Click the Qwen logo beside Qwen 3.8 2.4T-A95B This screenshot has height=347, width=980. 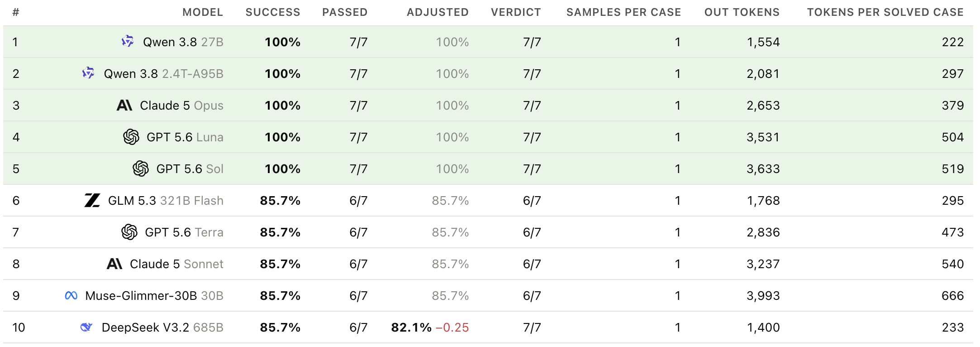(88, 73)
